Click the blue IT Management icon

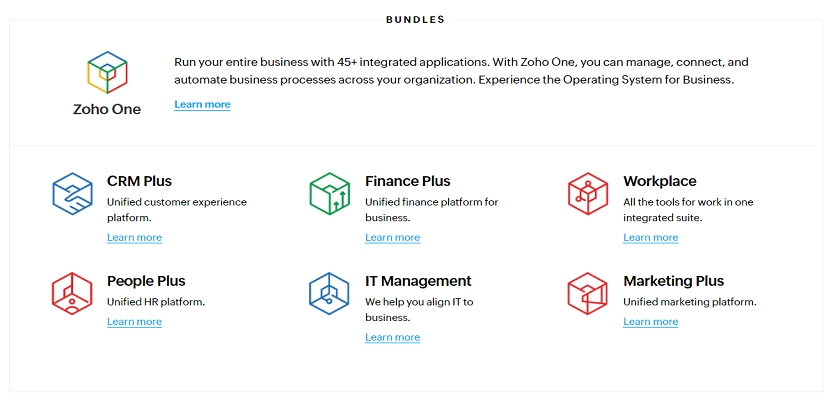pos(329,293)
